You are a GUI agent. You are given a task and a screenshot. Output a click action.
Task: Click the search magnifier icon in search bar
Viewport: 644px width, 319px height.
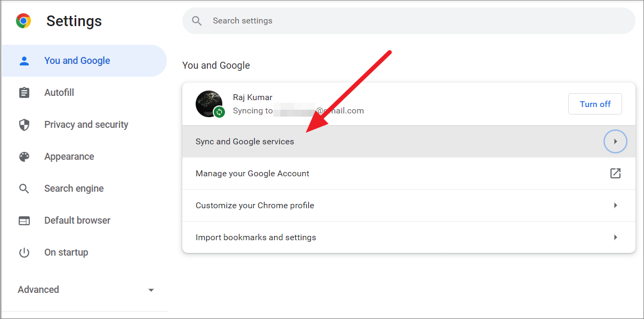[197, 21]
